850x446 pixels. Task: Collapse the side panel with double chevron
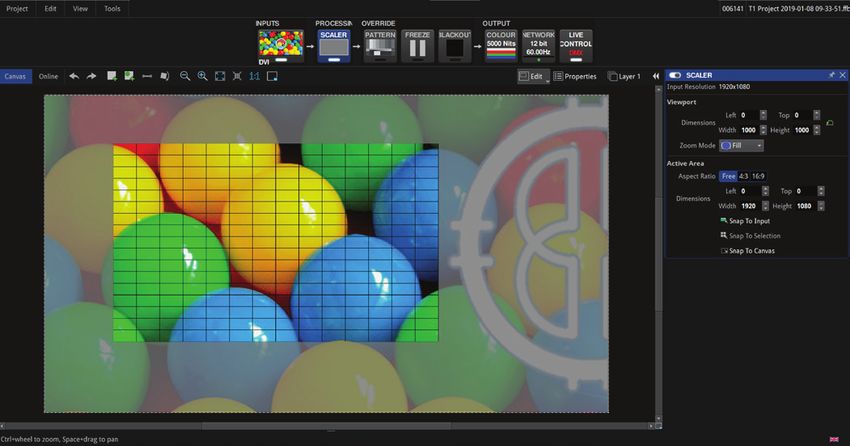[x=656, y=76]
